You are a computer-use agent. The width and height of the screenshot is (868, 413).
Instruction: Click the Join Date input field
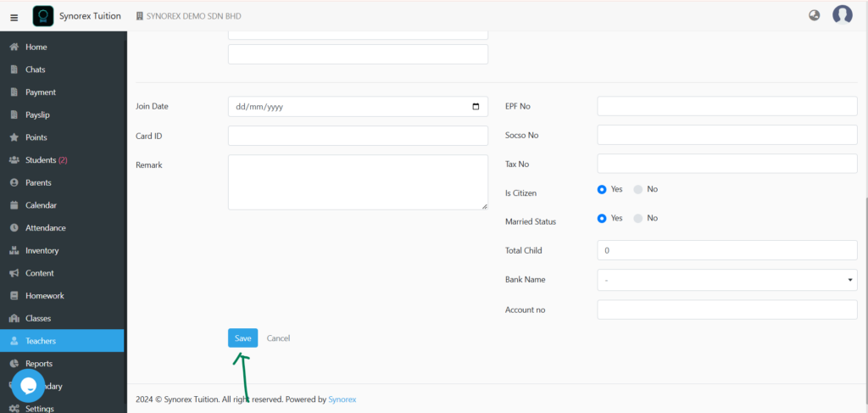point(358,106)
